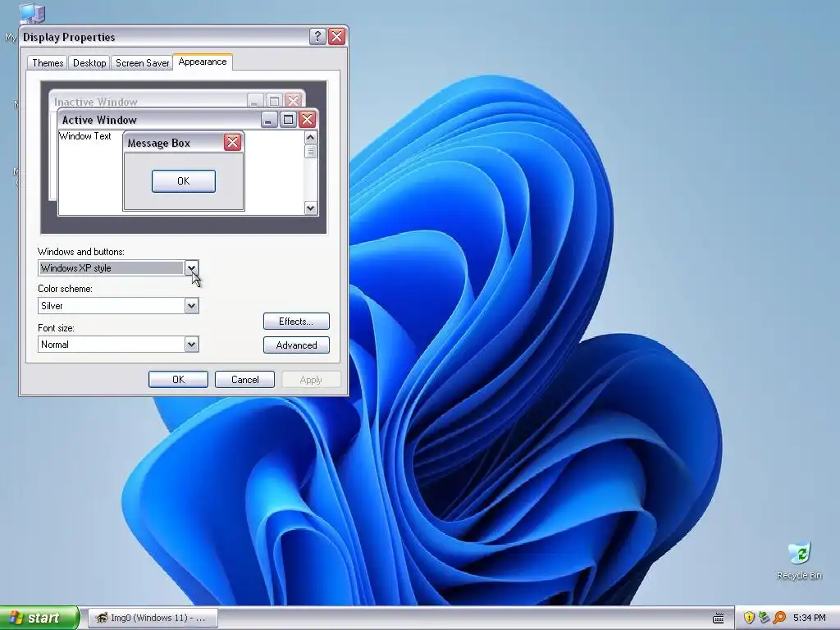Select the Appearance tab
840x630 pixels.
203,62
